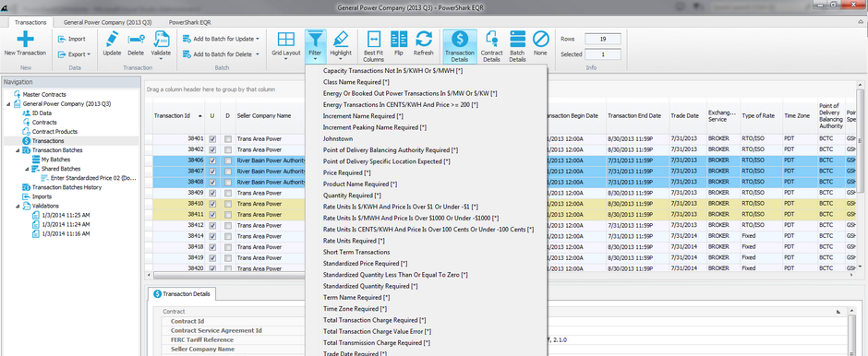Toggle D checkbox for transaction 38412
Screen dimensions: 868x356
[228, 225]
